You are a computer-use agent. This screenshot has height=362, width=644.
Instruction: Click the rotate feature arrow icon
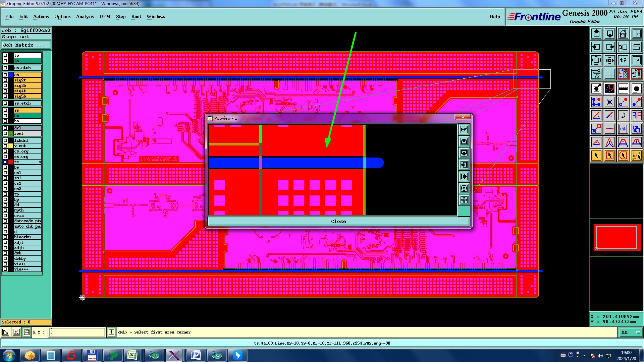click(623, 115)
